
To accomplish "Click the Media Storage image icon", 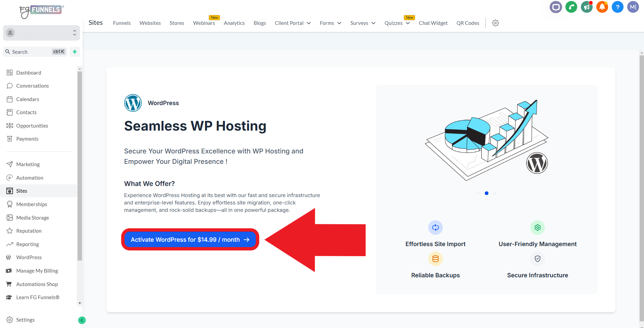I will coord(10,218).
